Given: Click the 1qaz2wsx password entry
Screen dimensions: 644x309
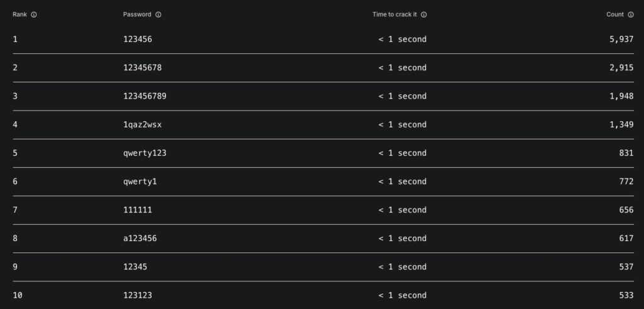Looking at the screenshot, I should 143,124.
